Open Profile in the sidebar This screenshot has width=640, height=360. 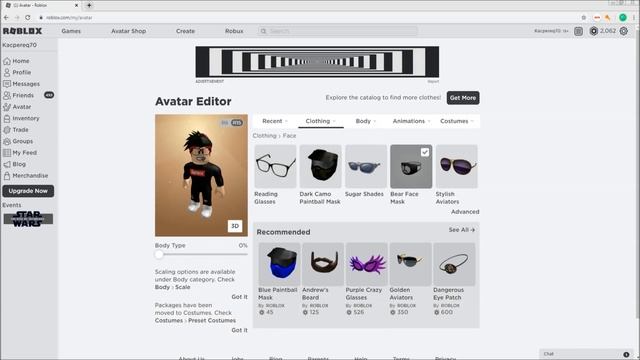click(17, 72)
